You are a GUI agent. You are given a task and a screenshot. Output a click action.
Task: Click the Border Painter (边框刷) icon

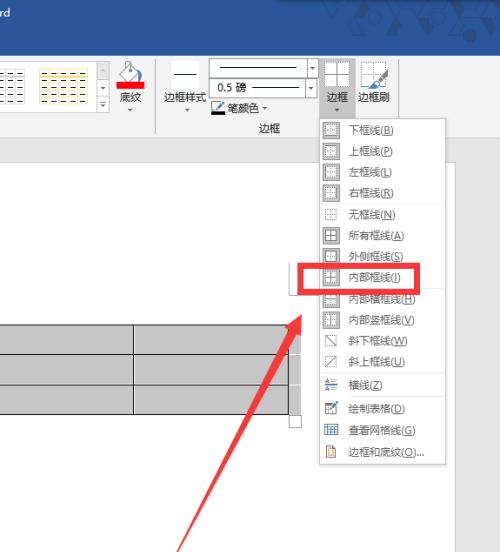pos(374,75)
